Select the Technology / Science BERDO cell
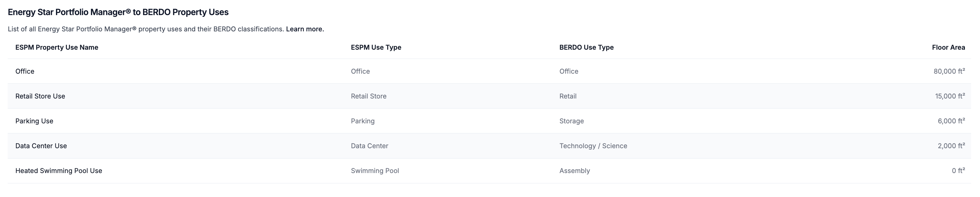Image resolution: width=980 pixels, height=197 pixels. [593, 146]
